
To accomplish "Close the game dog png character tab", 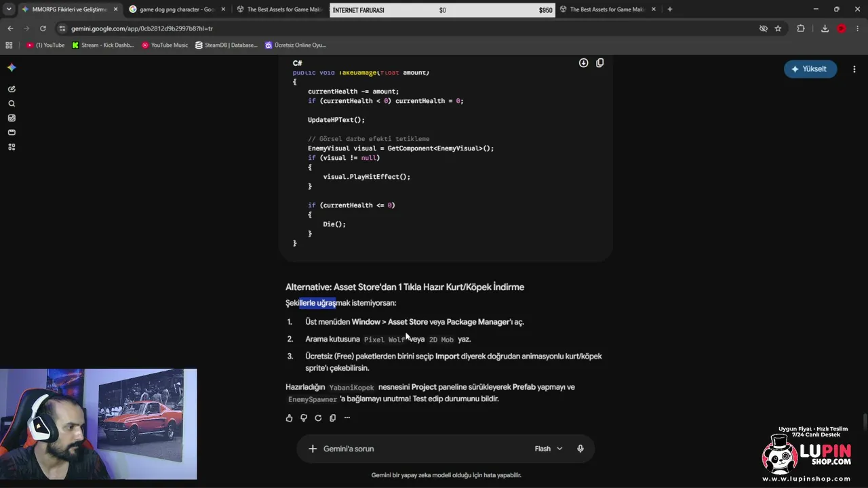I will 223,9.
